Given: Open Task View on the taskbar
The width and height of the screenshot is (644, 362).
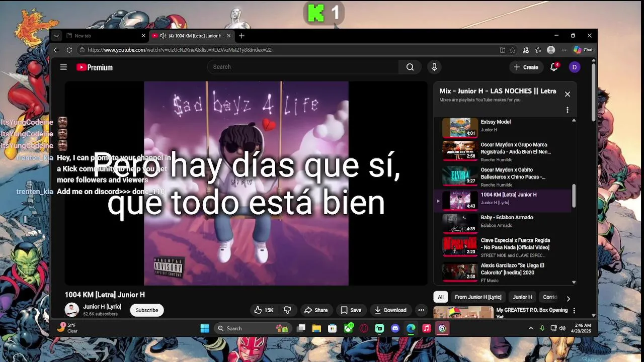Looking at the screenshot, I should [x=301, y=328].
